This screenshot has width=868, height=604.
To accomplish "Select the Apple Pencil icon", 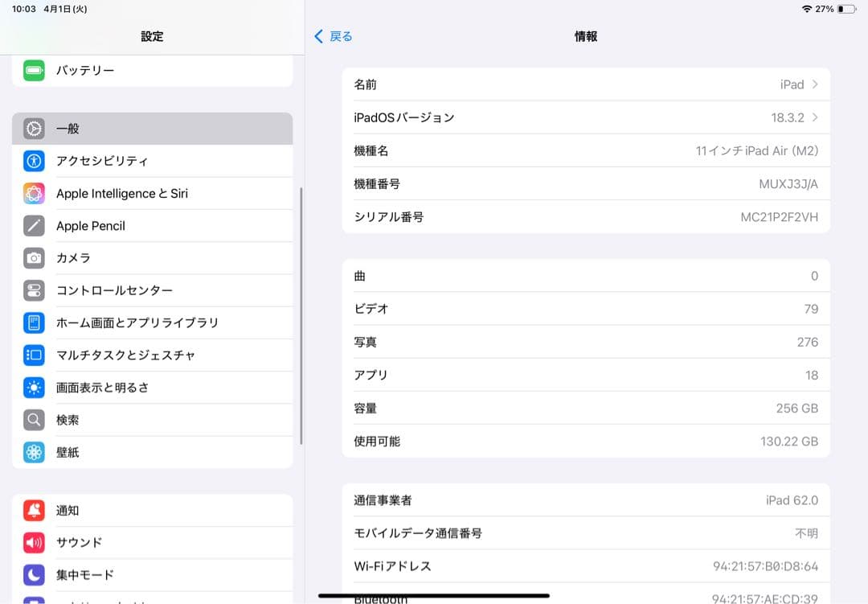I will pos(35,226).
